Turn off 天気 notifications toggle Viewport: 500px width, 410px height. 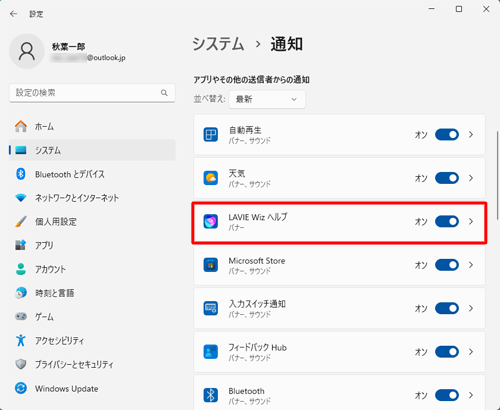447,178
